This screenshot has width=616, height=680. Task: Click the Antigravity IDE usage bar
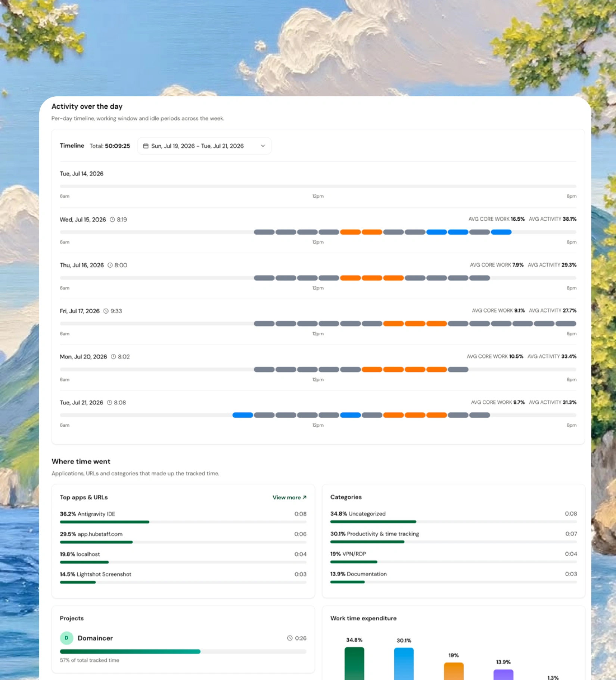coord(183,522)
